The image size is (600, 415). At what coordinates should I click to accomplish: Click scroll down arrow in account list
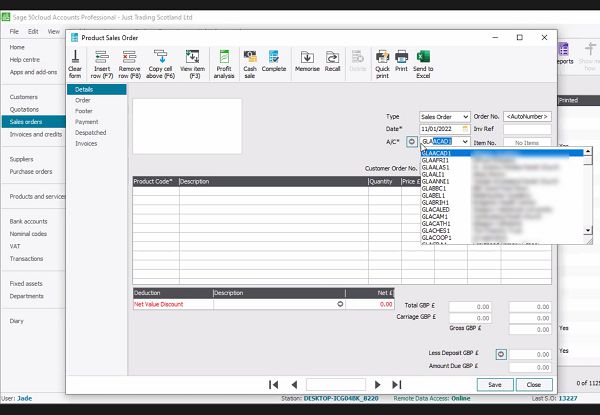(588, 230)
